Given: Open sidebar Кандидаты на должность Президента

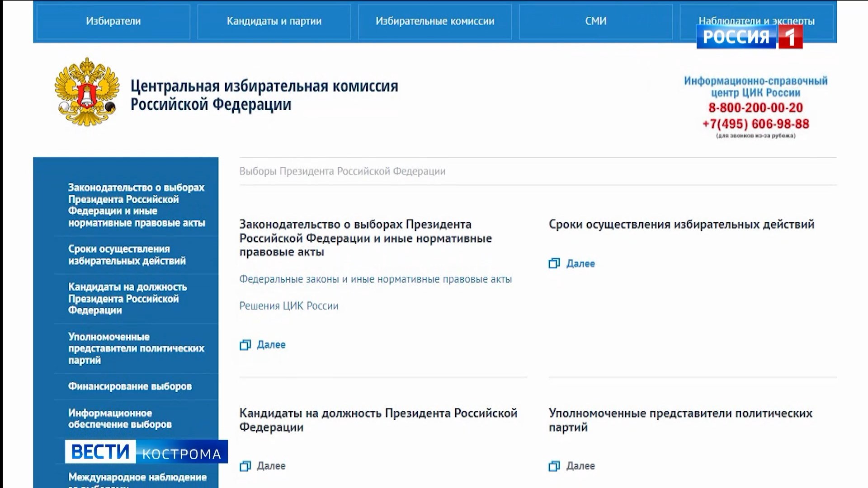Looking at the screenshot, I should (127, 299).
